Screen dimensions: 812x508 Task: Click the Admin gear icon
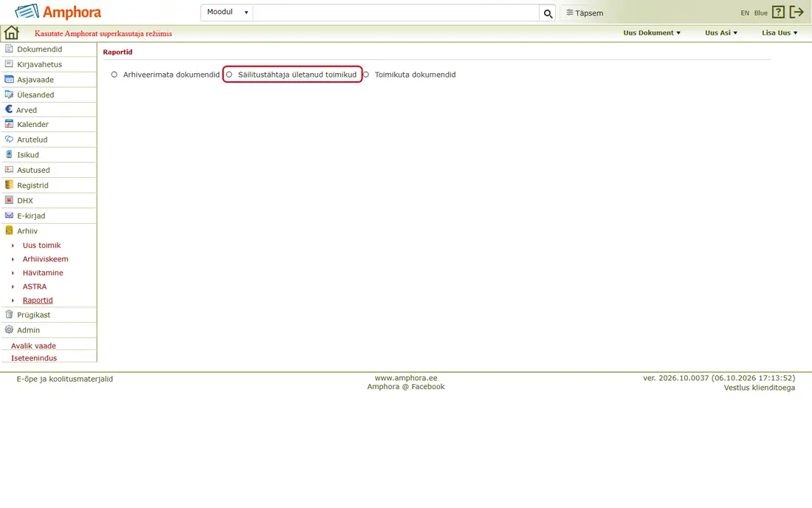pos(9,329)
